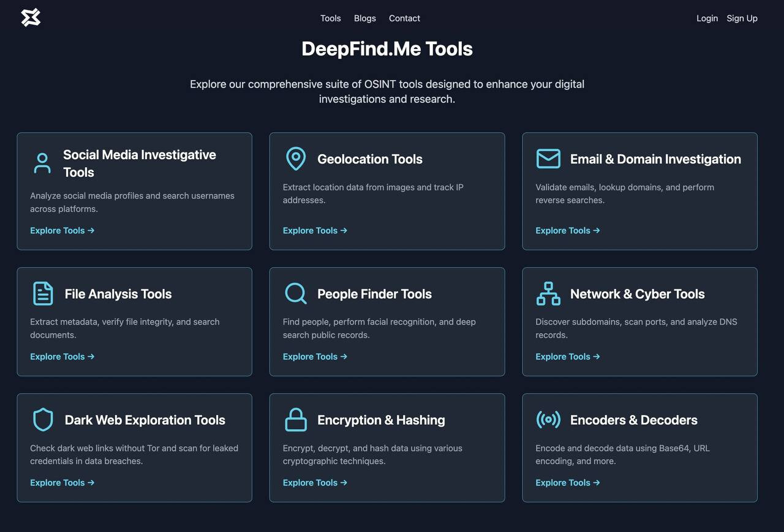Click the magnifier icon for People Finder Tools
The image size is (784, 532).
point(296,293)
